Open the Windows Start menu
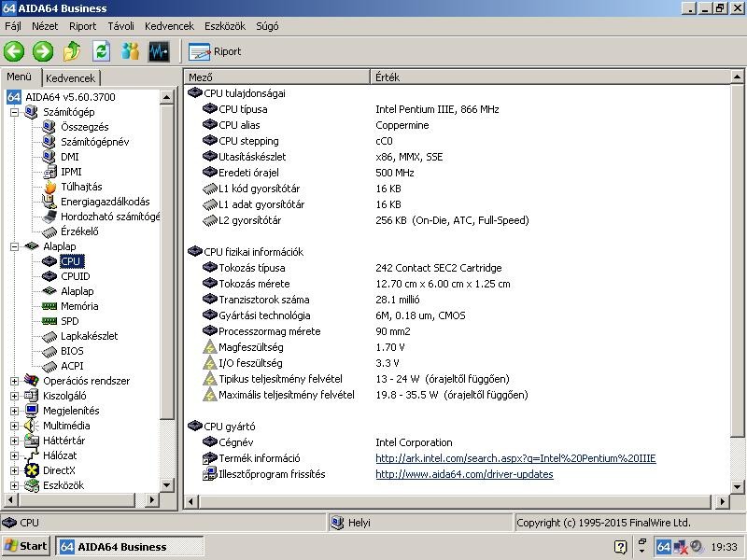Viewport: 747px width, 560px height. tap(26, 546)
